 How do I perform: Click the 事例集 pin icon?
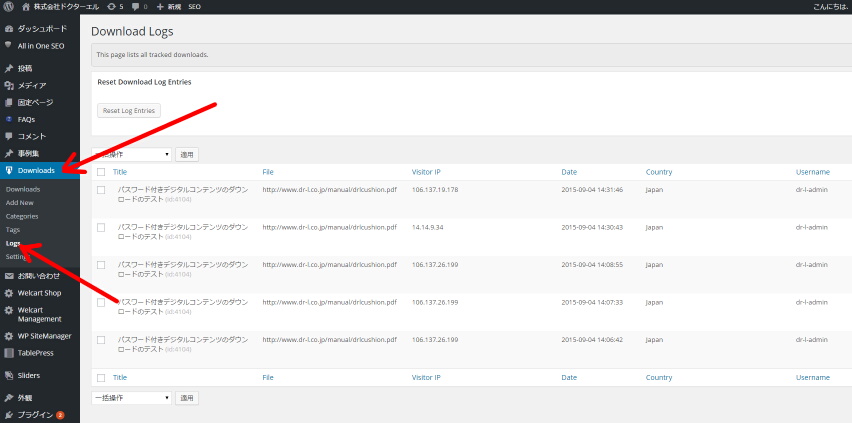9,153
